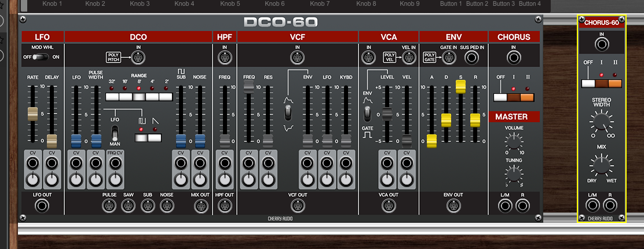Click the MASTER VOLUME knob
Image resolution: width=644 pixels, height=249 pixels.
click(x=514, y=142)
